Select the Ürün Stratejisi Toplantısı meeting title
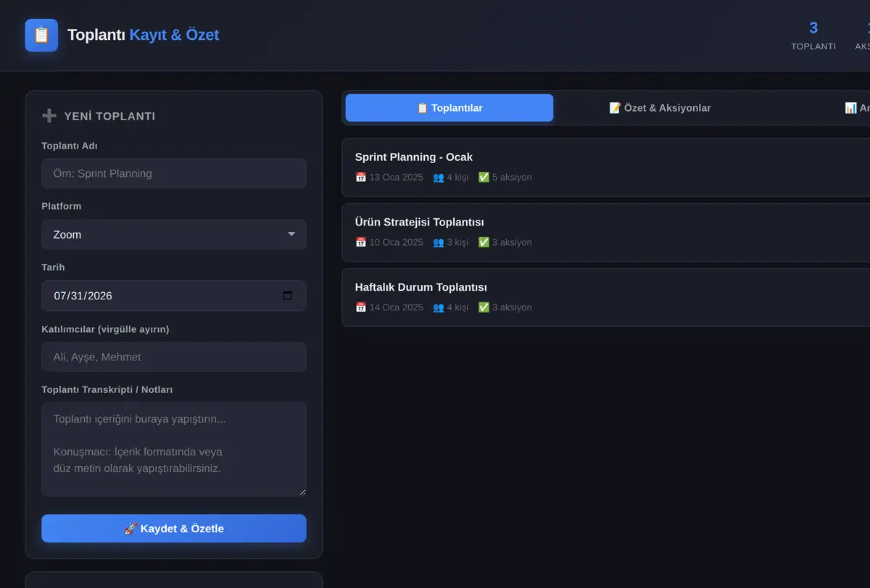Viewport: 870px width, 588px height. [420, 222]
